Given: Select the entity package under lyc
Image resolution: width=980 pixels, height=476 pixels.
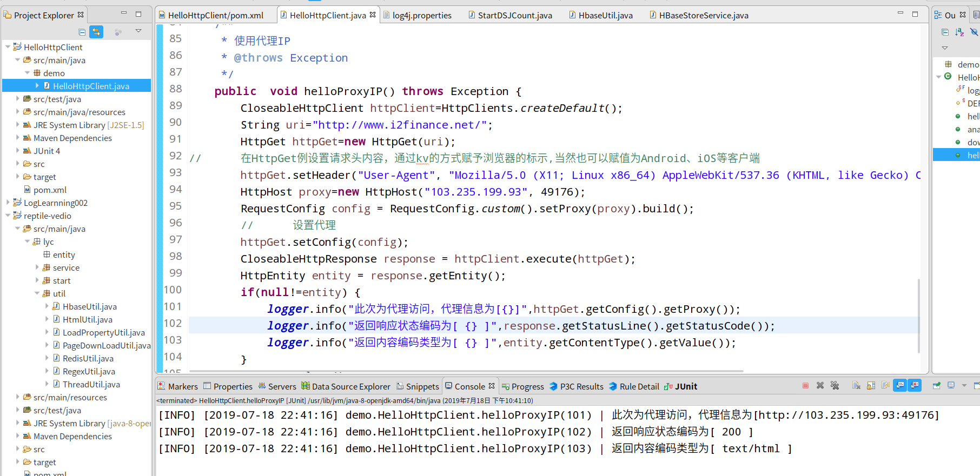Looking at the screenshot, I should (x=64, y=254).
